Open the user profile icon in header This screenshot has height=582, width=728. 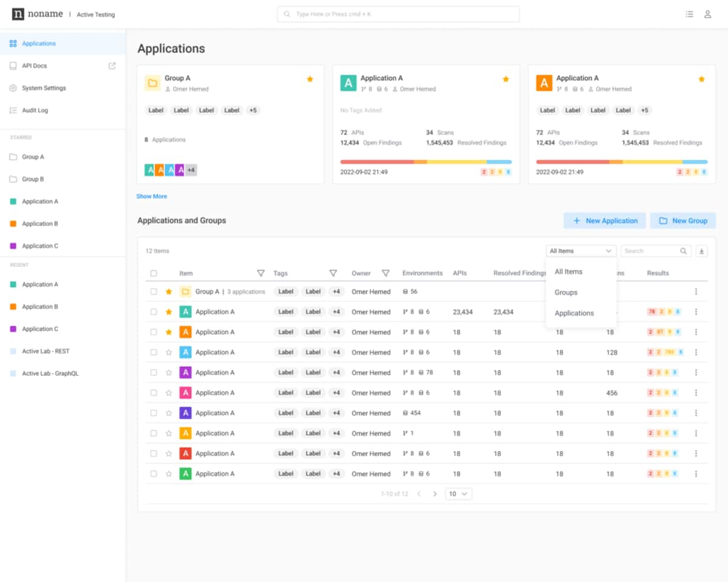coord(707,15)
